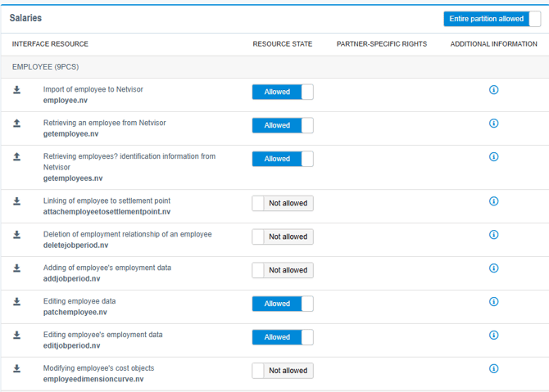Click info icon for editjobperiod.nv row
The image size is (549, 392).
[x=493, y=336]
